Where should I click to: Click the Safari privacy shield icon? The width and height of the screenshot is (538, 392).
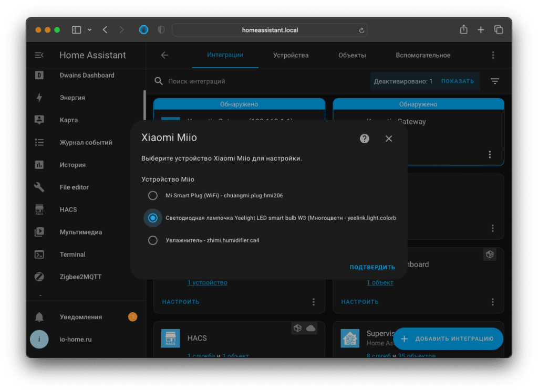coord(161,30)
